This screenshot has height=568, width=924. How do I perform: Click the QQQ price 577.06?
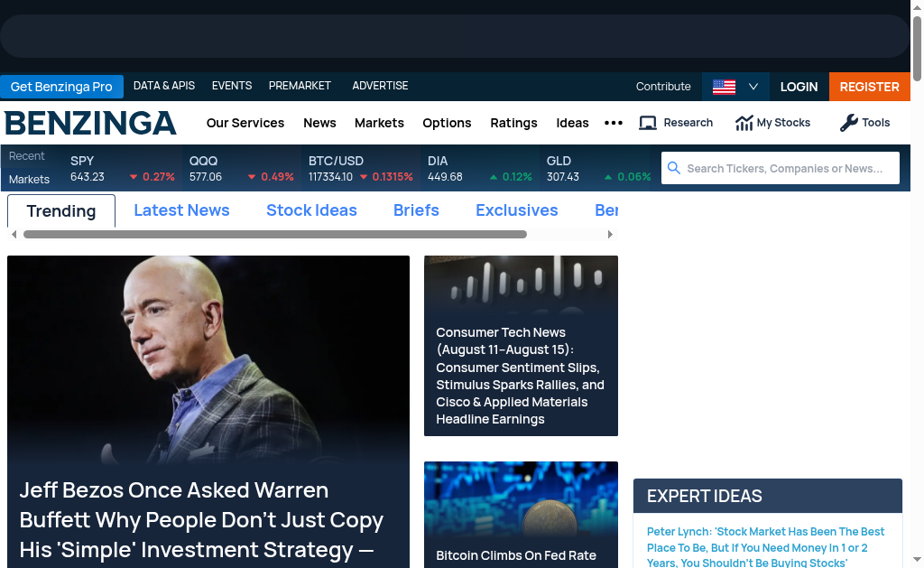(x=206, y=177)
